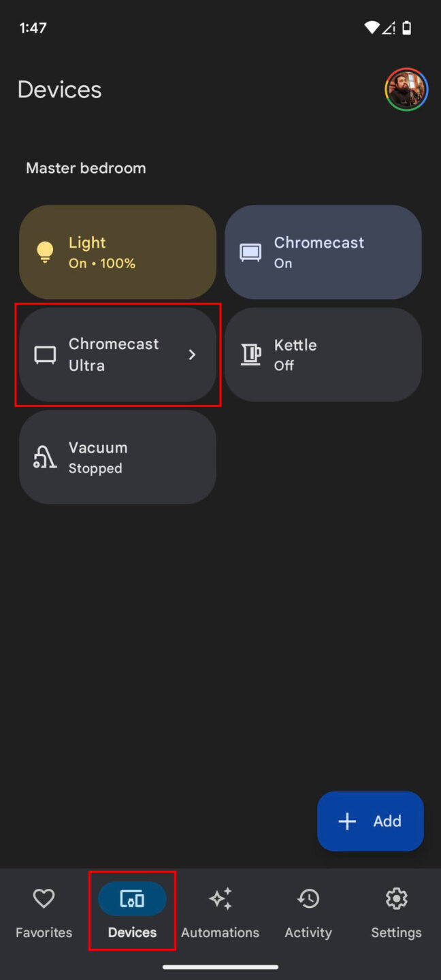Viewport: 441px width, 980px height.
Task: Start the Kettle by tapping its tile
Action: [x=323, y=355]
